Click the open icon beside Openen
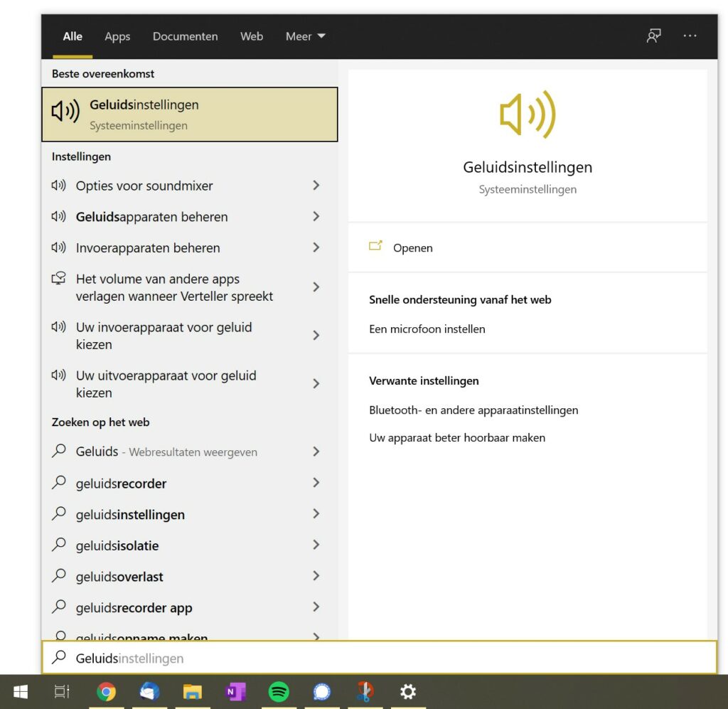The width and height of the screenshot is (728, 709). (375, 246)
